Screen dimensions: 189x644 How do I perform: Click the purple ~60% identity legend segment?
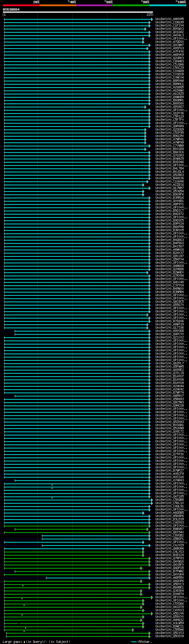[x=94, y=5]
